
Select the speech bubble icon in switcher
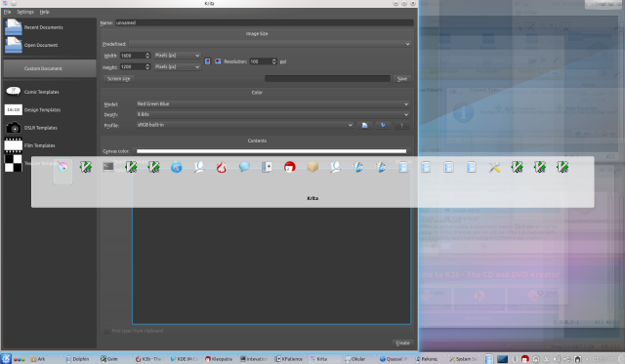pyautogui.click(x=244, y=167)
